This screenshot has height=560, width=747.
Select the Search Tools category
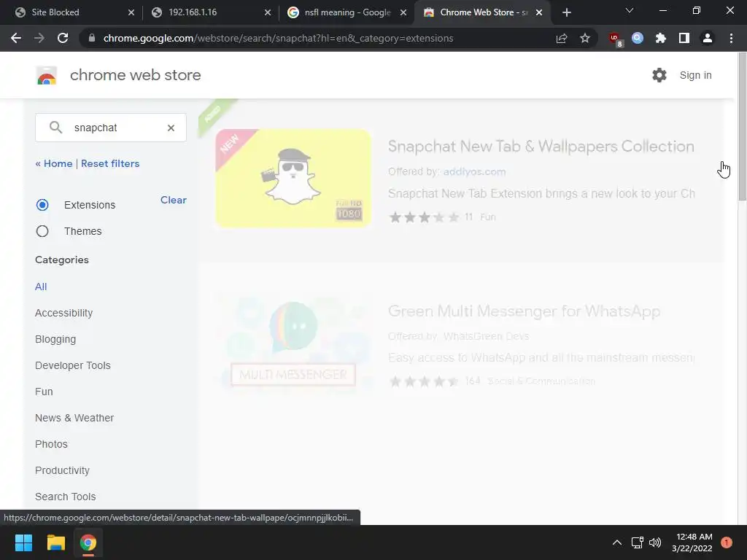[65, 496]
